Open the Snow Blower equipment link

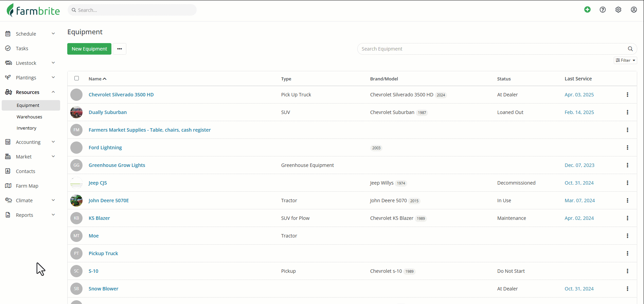104,289
